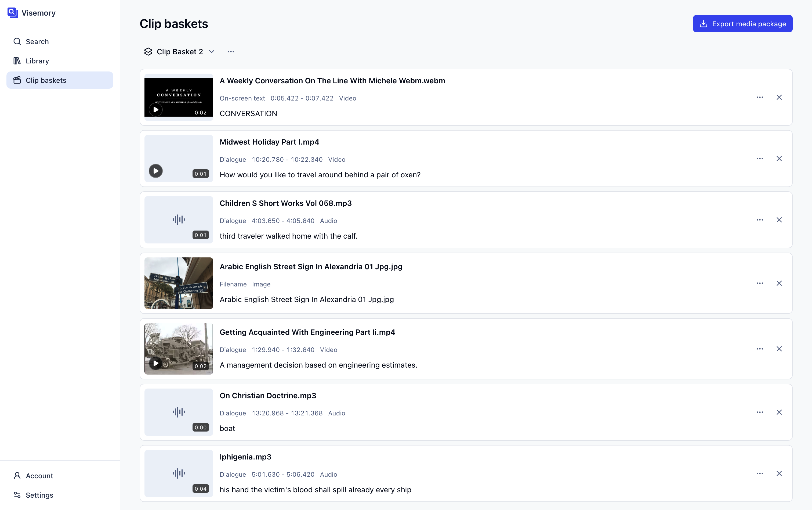Image resolution: width=812 pixels, height=510 pixels.
Task: Play the Midwest Holiday Part I clip
Action: click(156, 171)
